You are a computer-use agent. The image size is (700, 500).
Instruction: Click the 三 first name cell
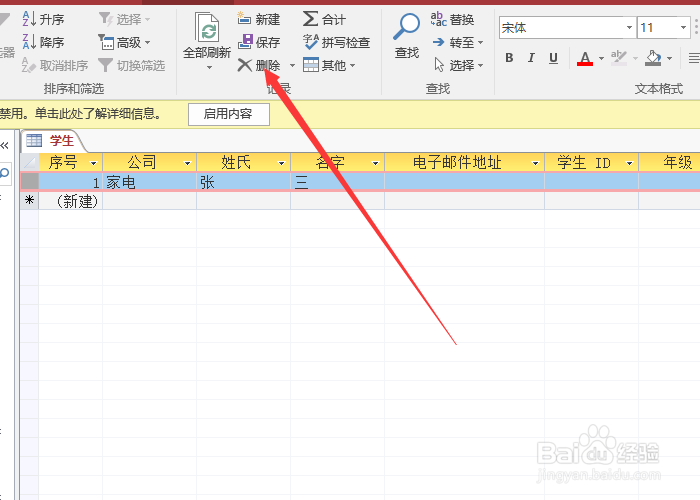[338, 182]
